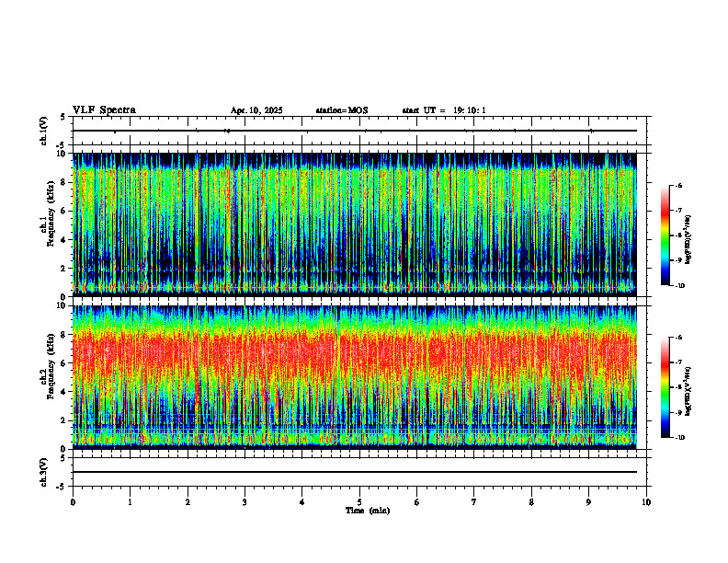Click the "-8" label on ch.1 color bar
This screenshot has width=728, height=563.
(x=678, y=236)
